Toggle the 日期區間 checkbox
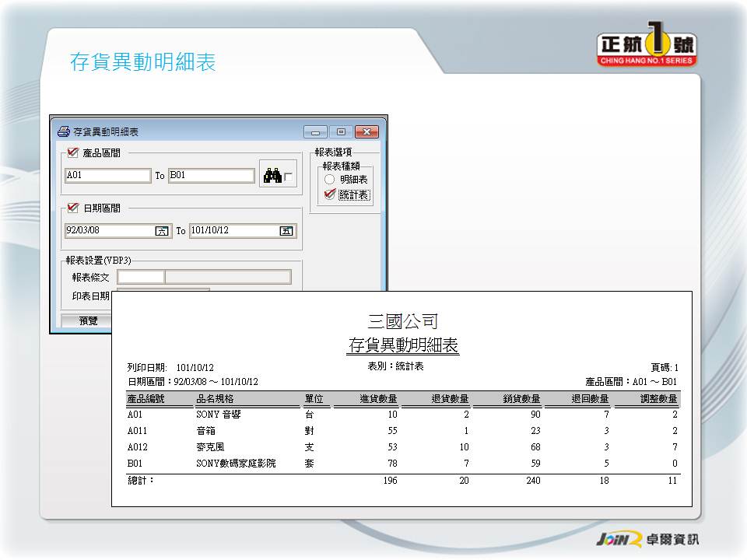 coord(73,208)
